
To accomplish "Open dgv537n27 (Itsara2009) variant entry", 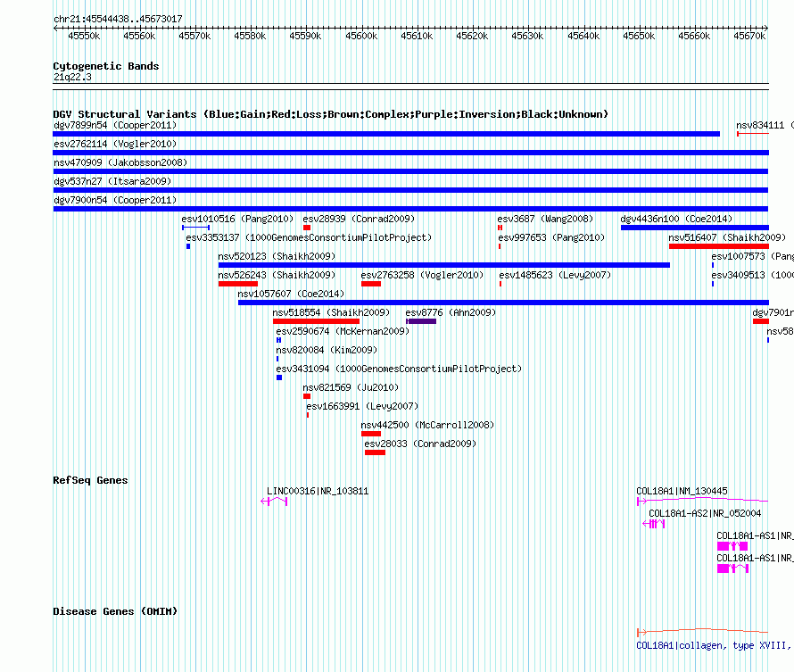I will 112,181.
